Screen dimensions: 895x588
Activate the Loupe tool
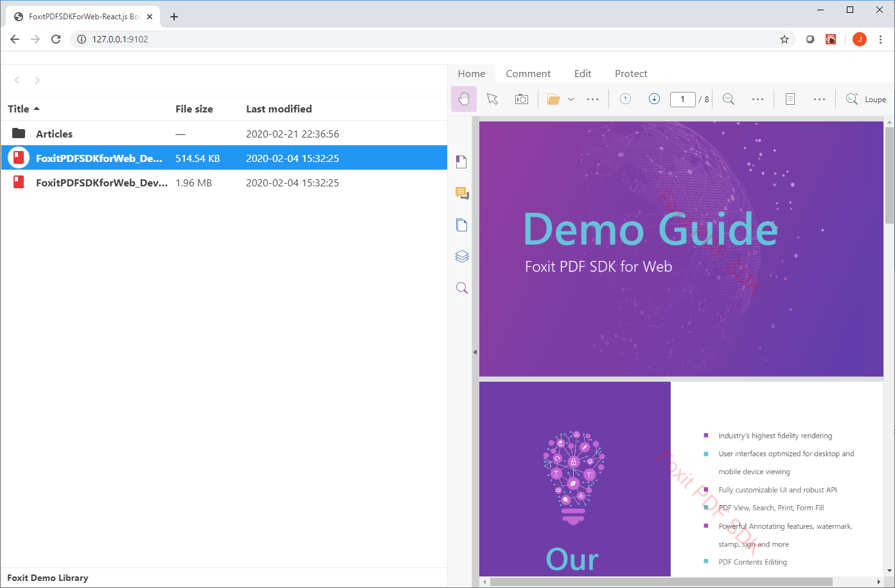[x=865, y=98]
